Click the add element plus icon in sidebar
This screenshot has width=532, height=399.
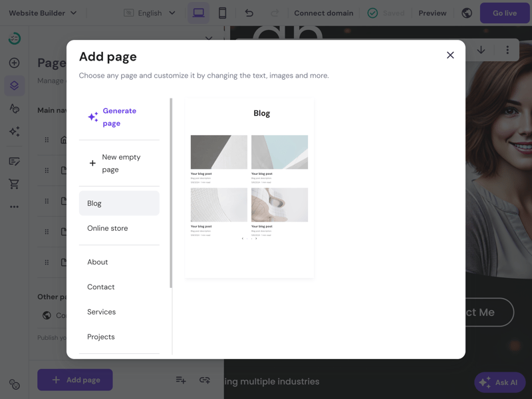coord(14,63)
